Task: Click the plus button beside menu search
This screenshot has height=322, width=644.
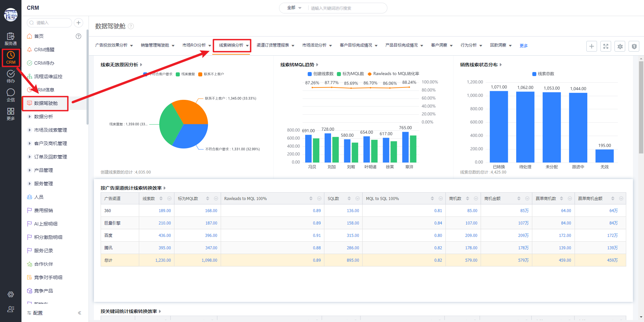Action: [78, 23]
